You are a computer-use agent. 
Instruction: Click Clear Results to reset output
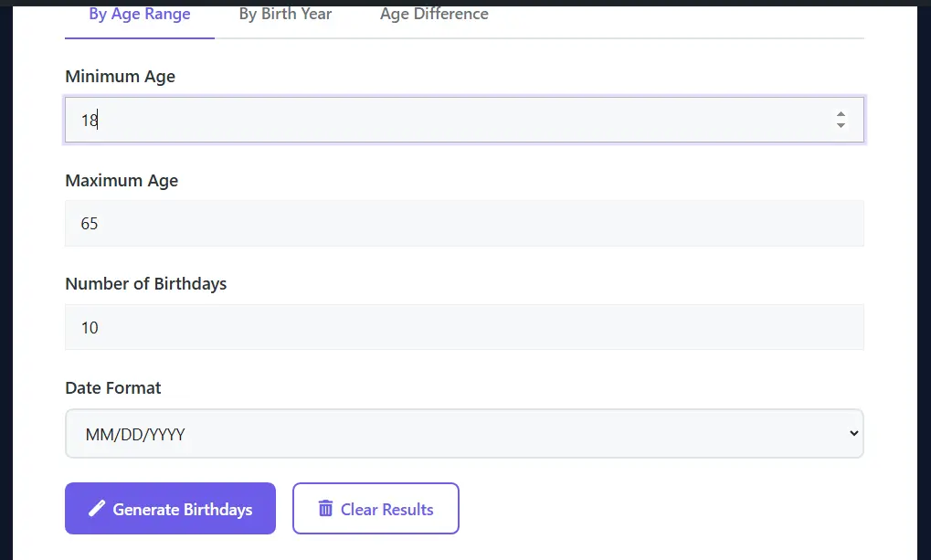pos(376,509)
